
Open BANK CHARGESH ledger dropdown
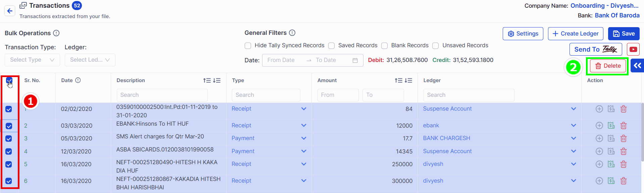[x=499, y=138]
